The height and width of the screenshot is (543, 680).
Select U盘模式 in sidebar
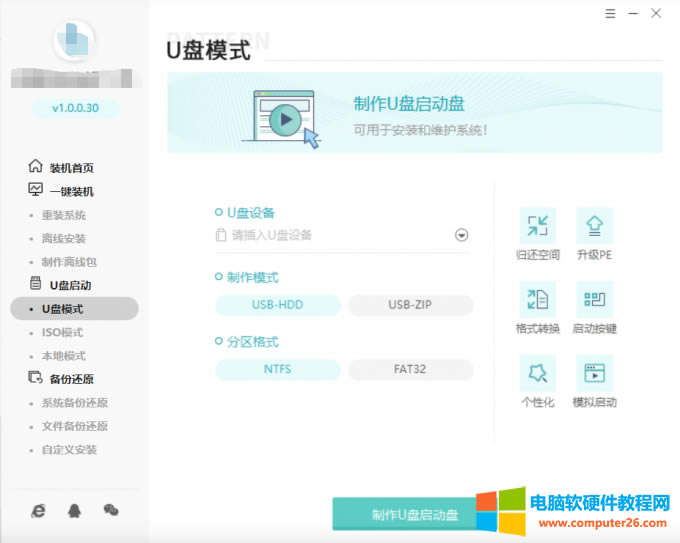pos(74,309)
